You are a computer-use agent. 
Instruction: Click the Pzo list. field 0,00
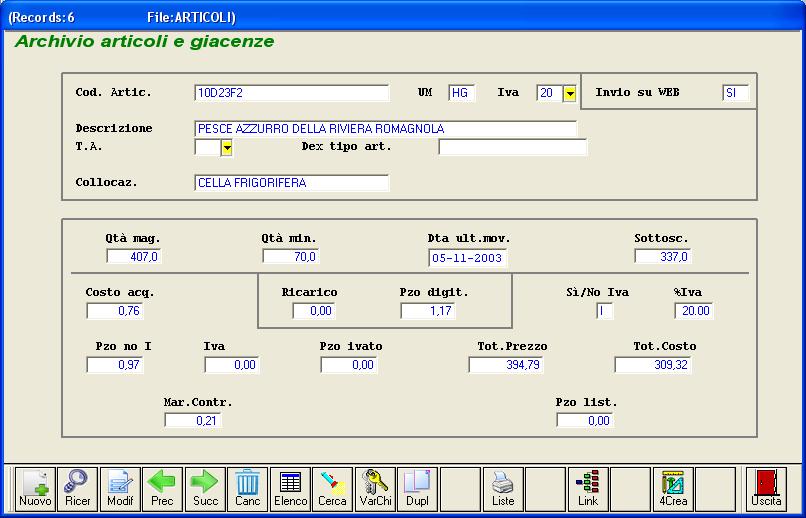[585, 420]
